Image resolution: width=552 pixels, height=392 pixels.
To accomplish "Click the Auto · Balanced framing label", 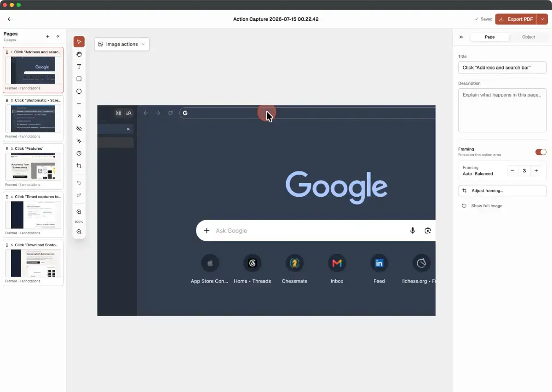I will [477, 174].
